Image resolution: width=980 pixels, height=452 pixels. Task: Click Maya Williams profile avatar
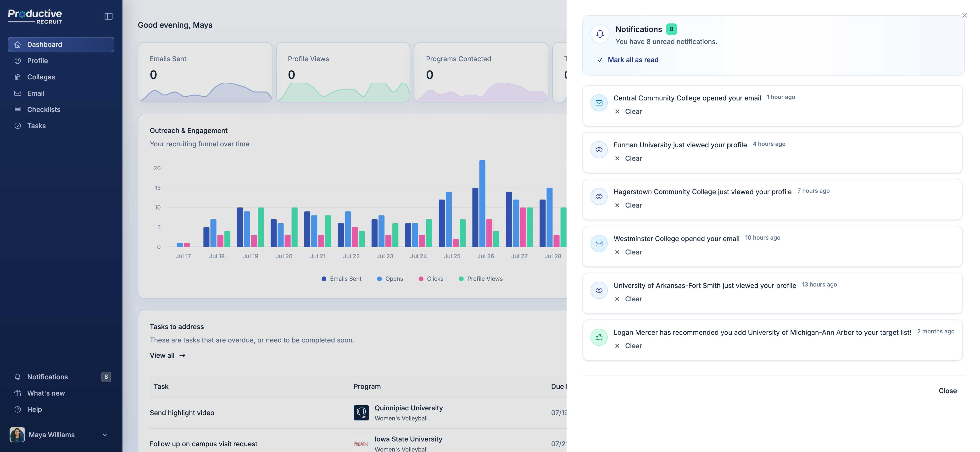pyautogui.click(x=17, y=435)
